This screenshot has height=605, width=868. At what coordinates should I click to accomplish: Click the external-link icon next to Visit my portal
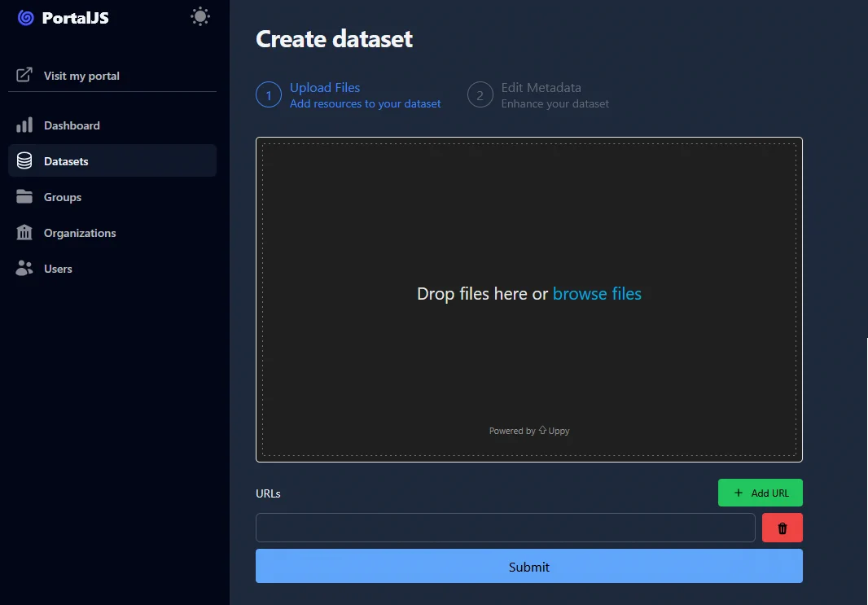coord(23,75)
